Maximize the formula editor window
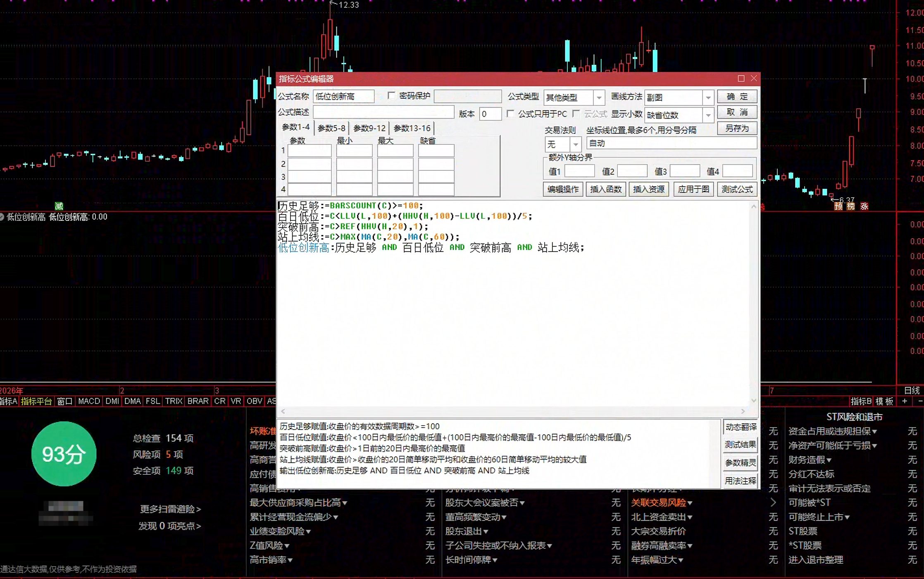 pos(741,79)
